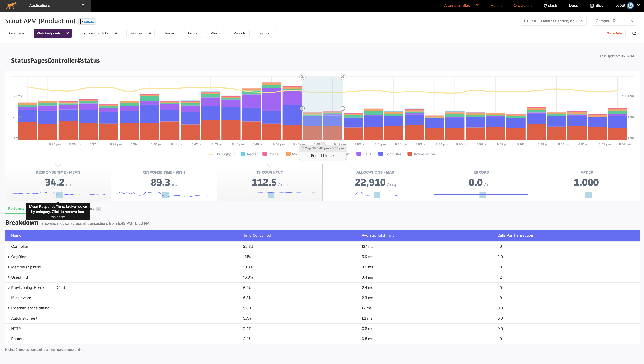Click the 5:46 pm chart bar

click(x=271, y=111)
